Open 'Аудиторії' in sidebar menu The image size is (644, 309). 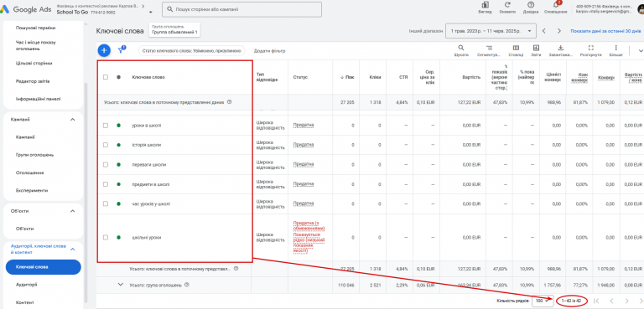[26, 285]
